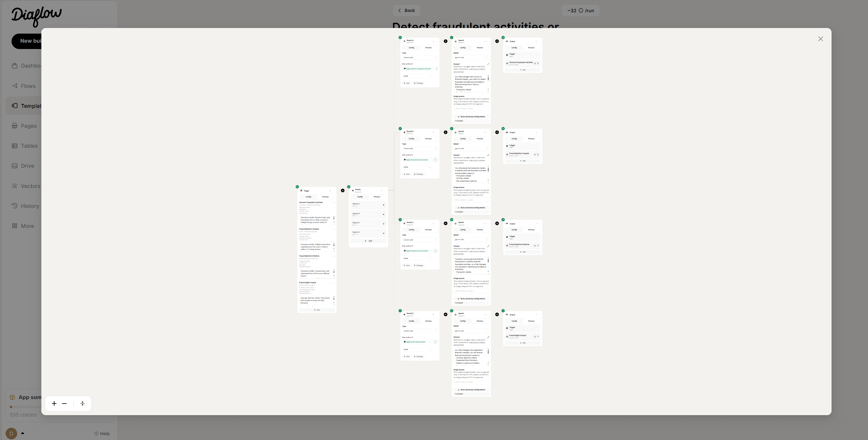
Task: Switch to Preview tab in Trigger node
Action: tap(326, 197)
